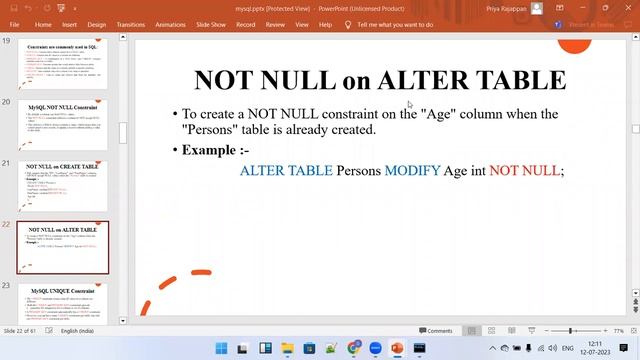The image size is (640, 360).
Task: Switch to the View tab
Action: (302, 25)
